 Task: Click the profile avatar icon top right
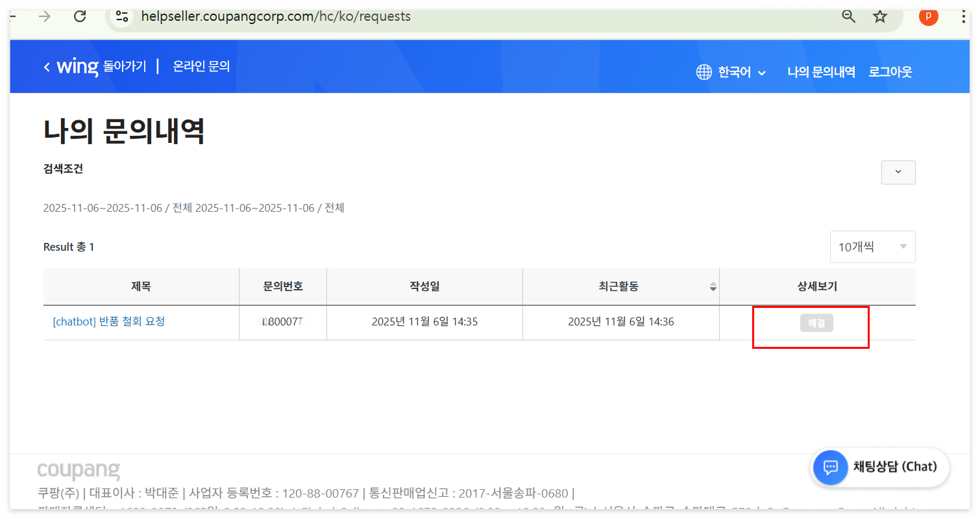(x=928, y=17)
